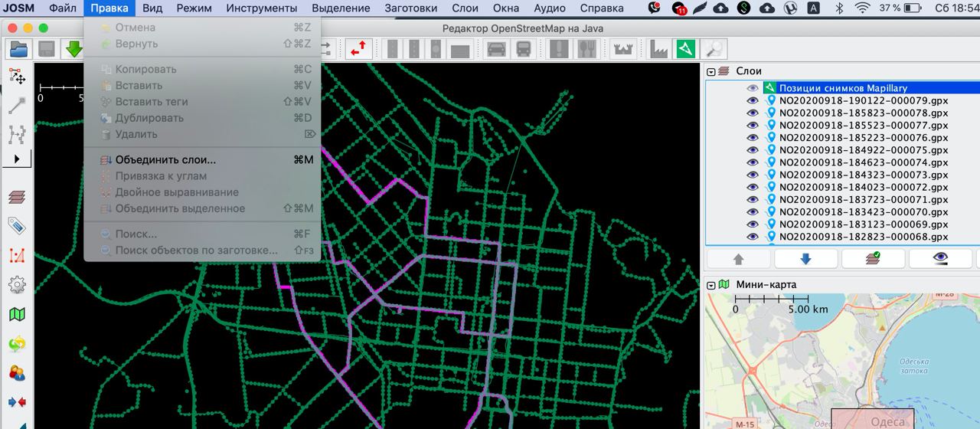Hide layer NO20200918-185523-000077.gpx via eye icon
Image resolution: width=980 pixels, height=429 pixels.
point(753,125)
